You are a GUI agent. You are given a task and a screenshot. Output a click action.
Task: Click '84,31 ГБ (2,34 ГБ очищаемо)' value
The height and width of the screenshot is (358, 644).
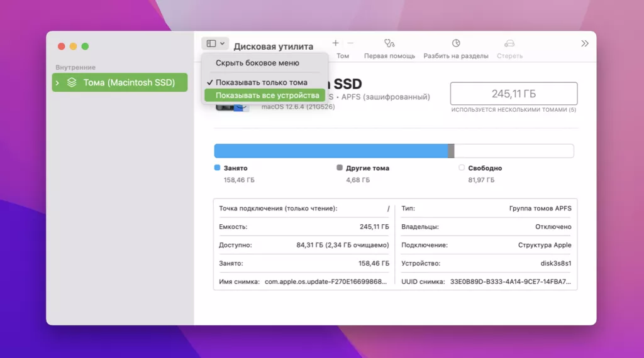click(343, 245)
